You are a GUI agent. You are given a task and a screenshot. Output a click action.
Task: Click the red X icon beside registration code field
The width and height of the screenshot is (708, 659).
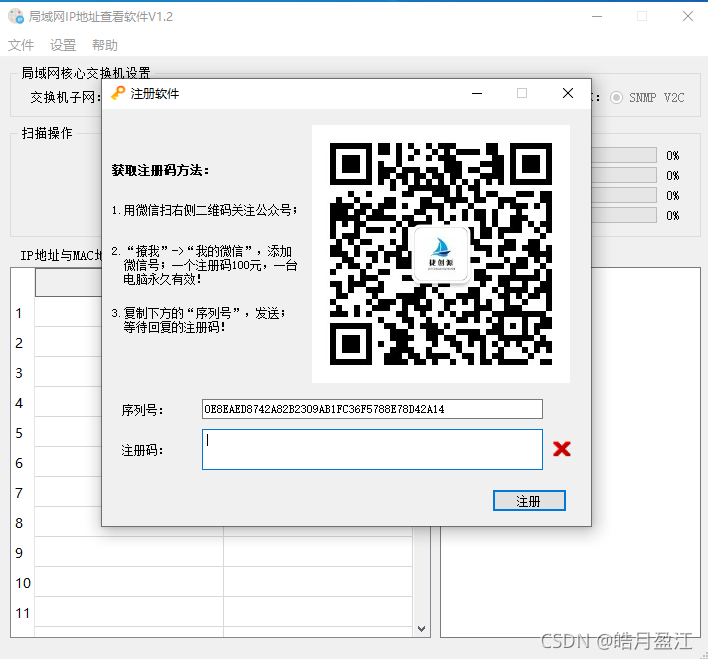pyautogui.click(x=562, y=449)
